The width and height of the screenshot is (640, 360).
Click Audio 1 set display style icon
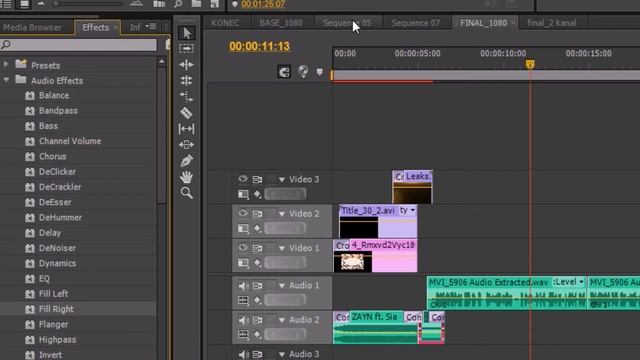(x=243, y=301)
